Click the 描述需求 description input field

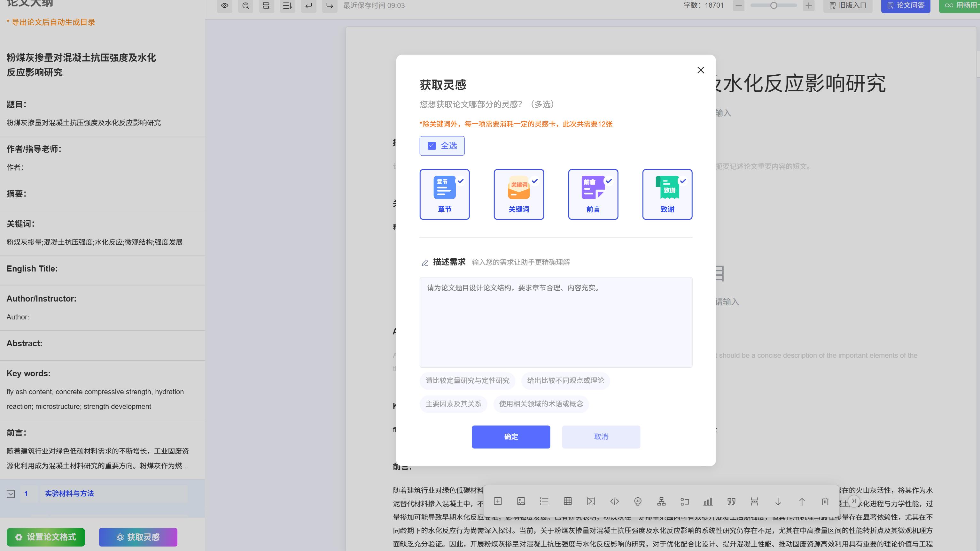[556, 322]
